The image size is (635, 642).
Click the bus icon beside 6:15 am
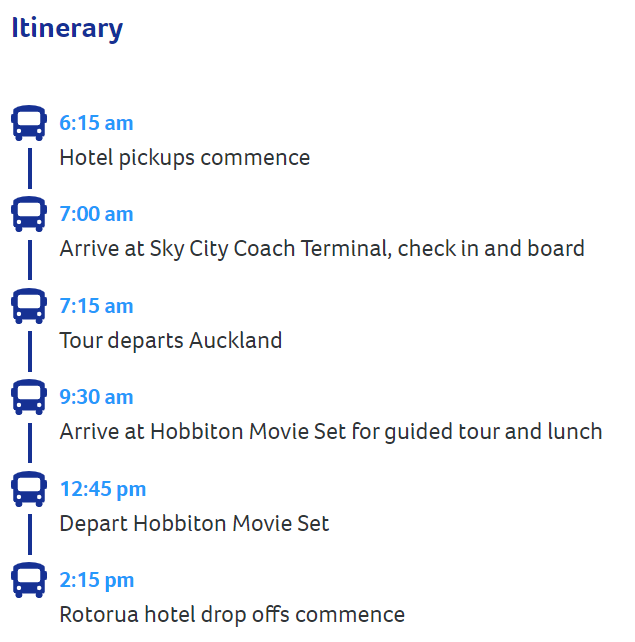tap(29, 123)
